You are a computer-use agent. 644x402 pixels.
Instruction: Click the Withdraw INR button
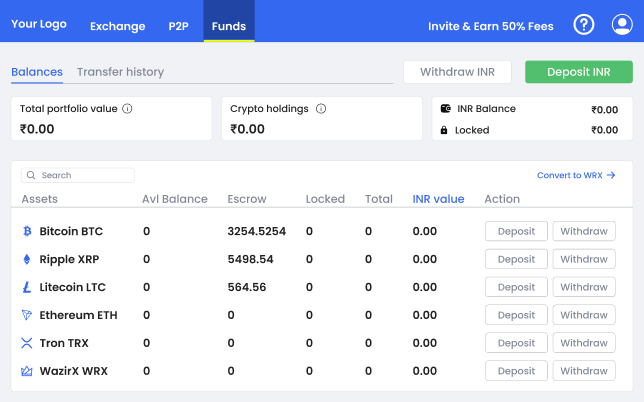tap(457, 72)
